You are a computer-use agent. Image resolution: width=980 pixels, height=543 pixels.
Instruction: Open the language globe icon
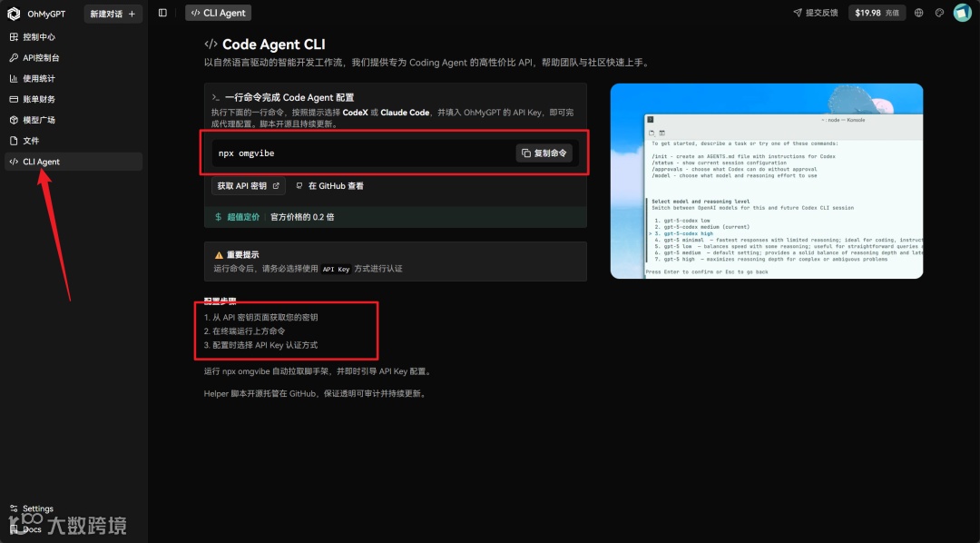point(918,13)
